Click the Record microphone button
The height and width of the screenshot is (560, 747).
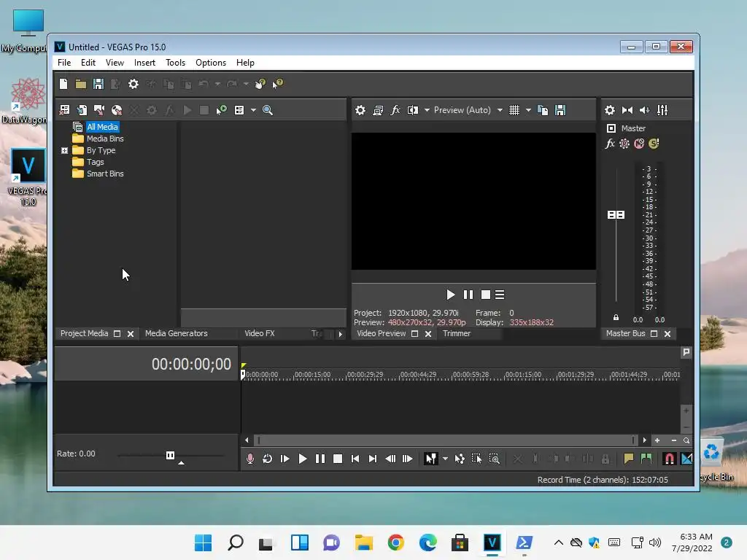[250, 459]
